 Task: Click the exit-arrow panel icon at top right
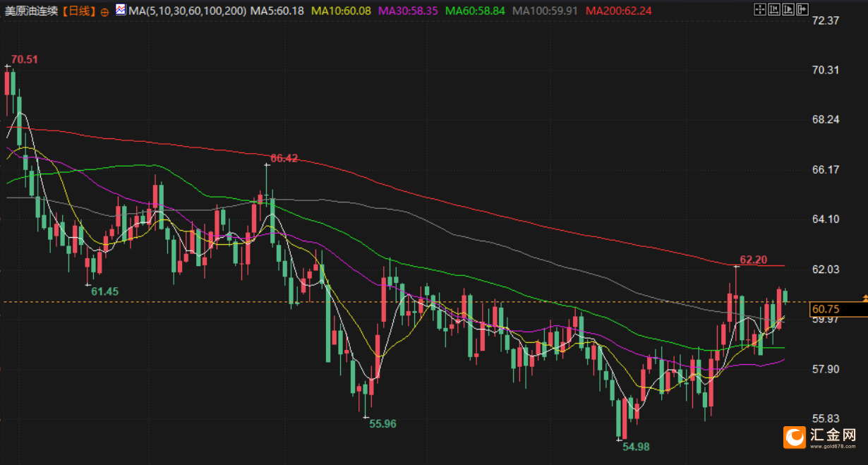[x=804, y=10]
